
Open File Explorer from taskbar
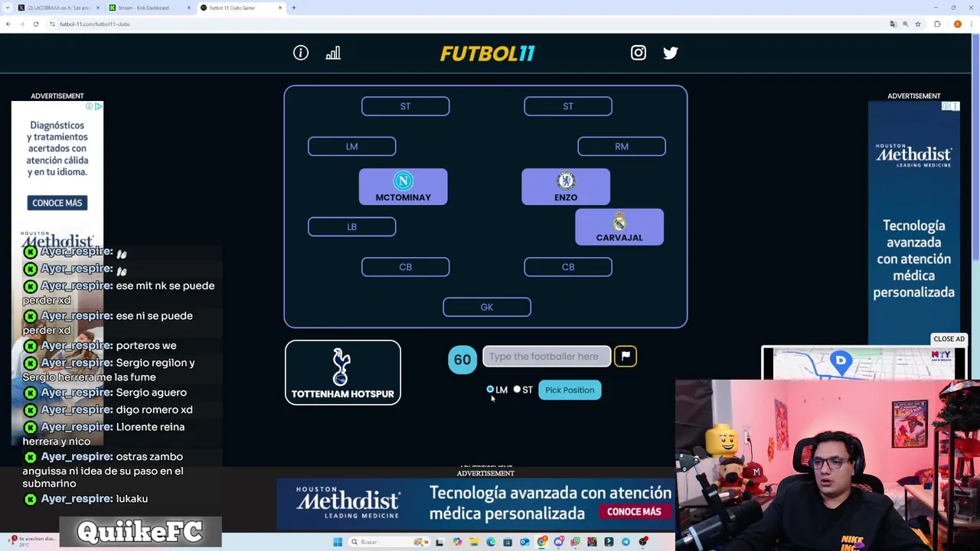[474, 542]
